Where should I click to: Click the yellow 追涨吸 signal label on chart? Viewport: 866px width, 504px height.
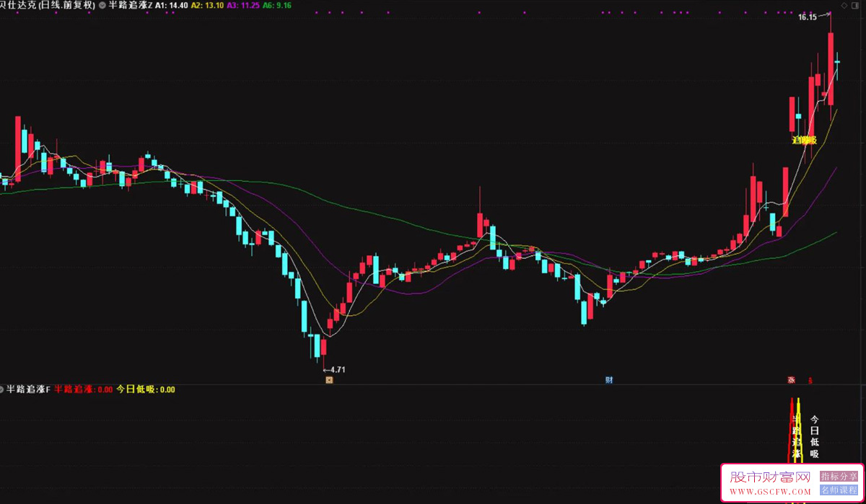point(804,140)
